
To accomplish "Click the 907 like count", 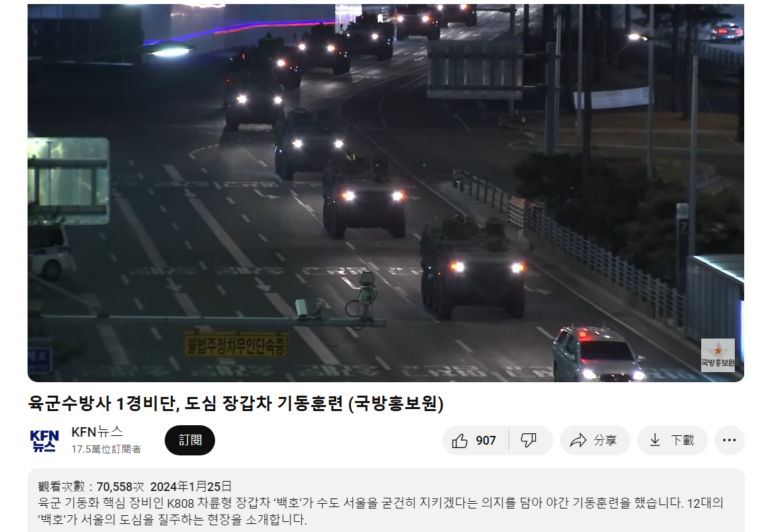I will [x=485, y=441].
